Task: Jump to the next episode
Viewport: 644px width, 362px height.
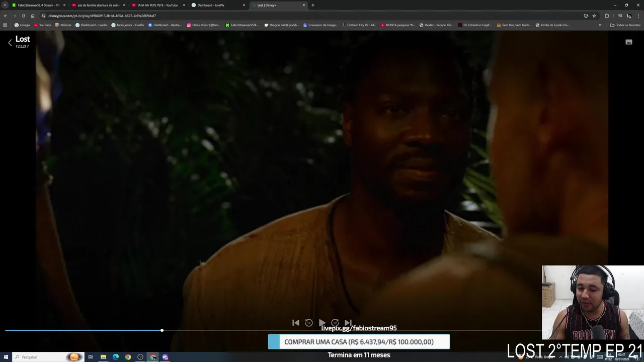Action: pos(348,323)
